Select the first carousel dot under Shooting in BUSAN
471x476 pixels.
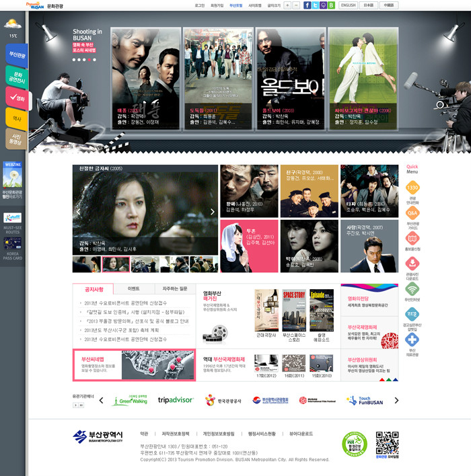74,60
